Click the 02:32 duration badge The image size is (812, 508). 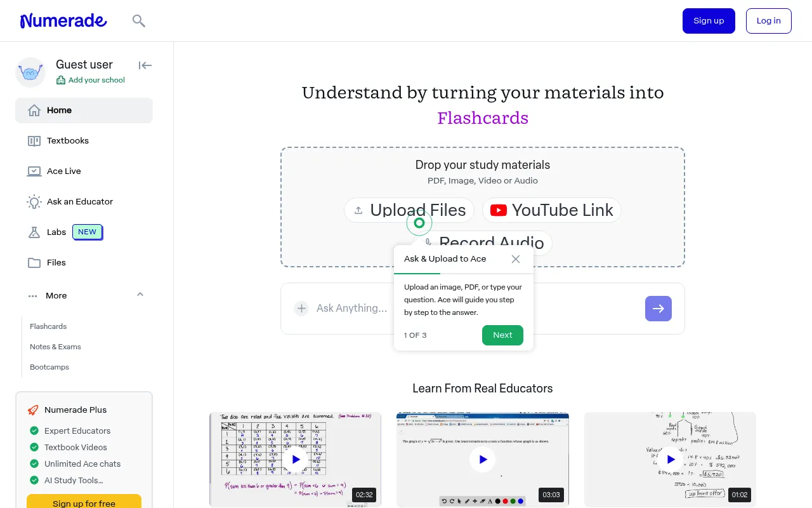point(364,495)
